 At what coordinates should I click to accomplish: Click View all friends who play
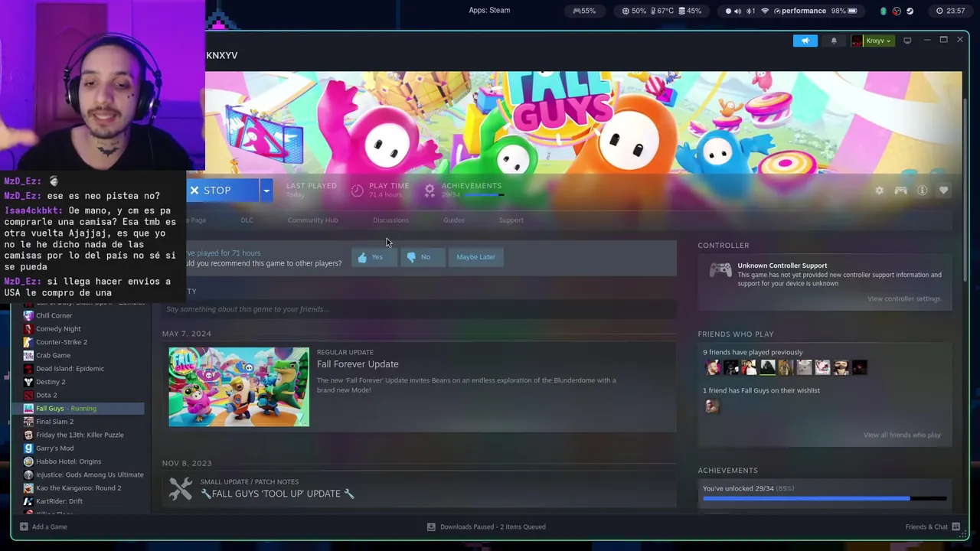[902, 435]
